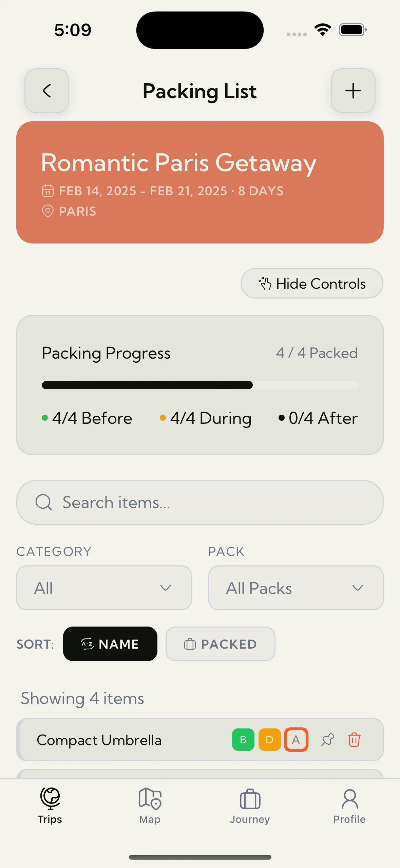Toggle During (D) status on Compact Umbrella
The image size is (400, 868).
click(x=269, y=740)
